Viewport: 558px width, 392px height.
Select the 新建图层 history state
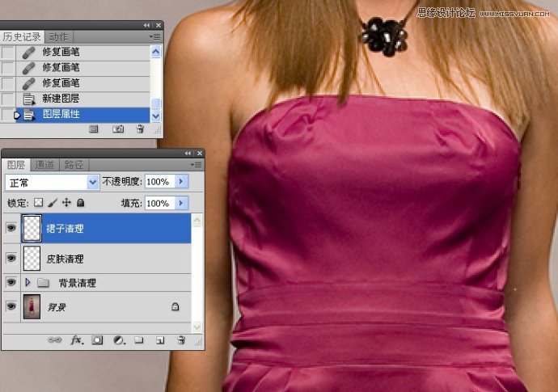(61, 99)
